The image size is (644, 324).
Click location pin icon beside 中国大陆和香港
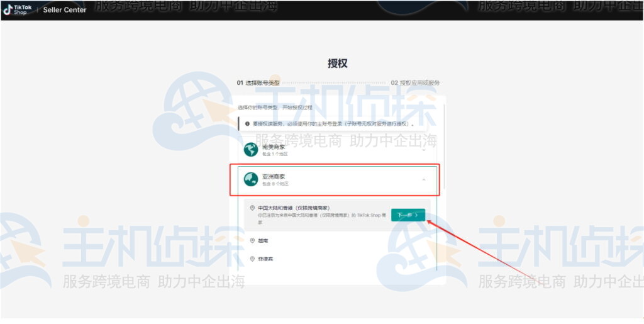tap(252, 208)
